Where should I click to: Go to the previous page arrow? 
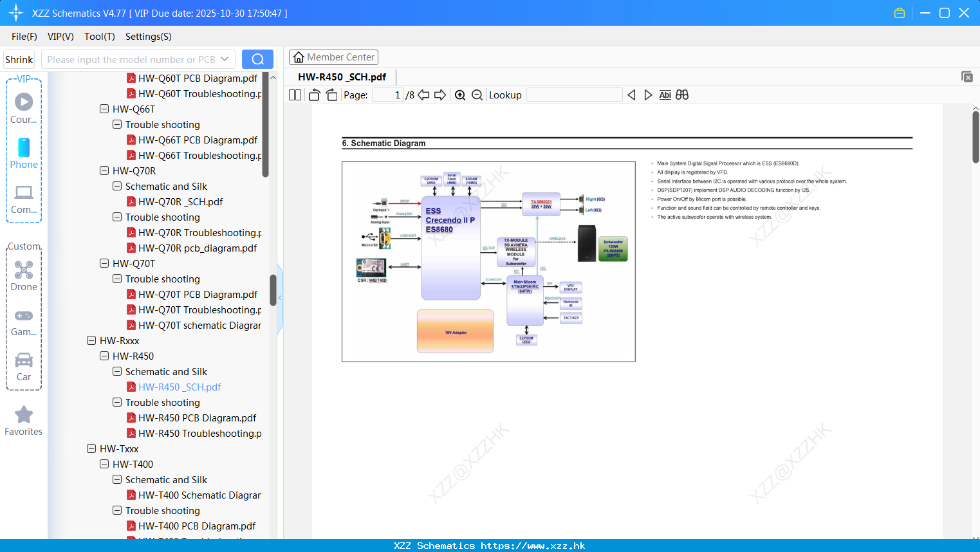pos(423,95)
